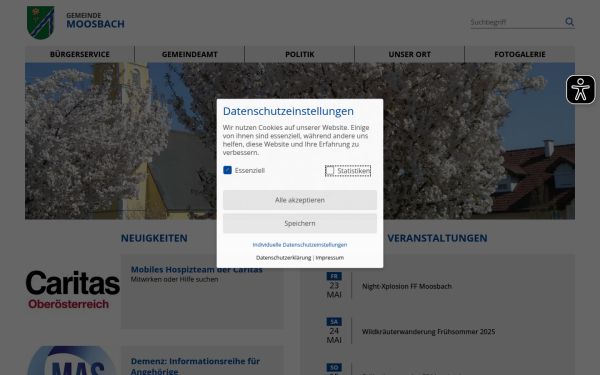Image resolution: width=600 pixels, height=375 pixels.
Task: Enable the Statistiken checkbox
Action: click(330, 170)
